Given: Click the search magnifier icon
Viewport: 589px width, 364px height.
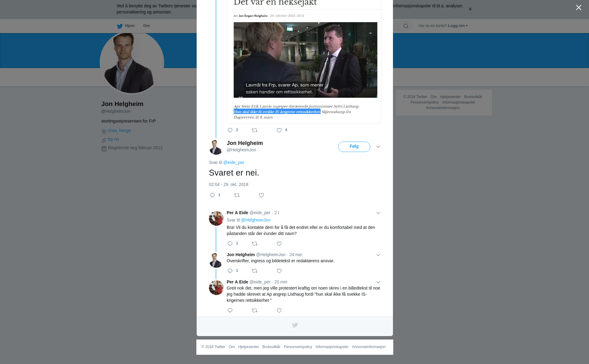Looking at the screenshot, I should coord(406,26).
